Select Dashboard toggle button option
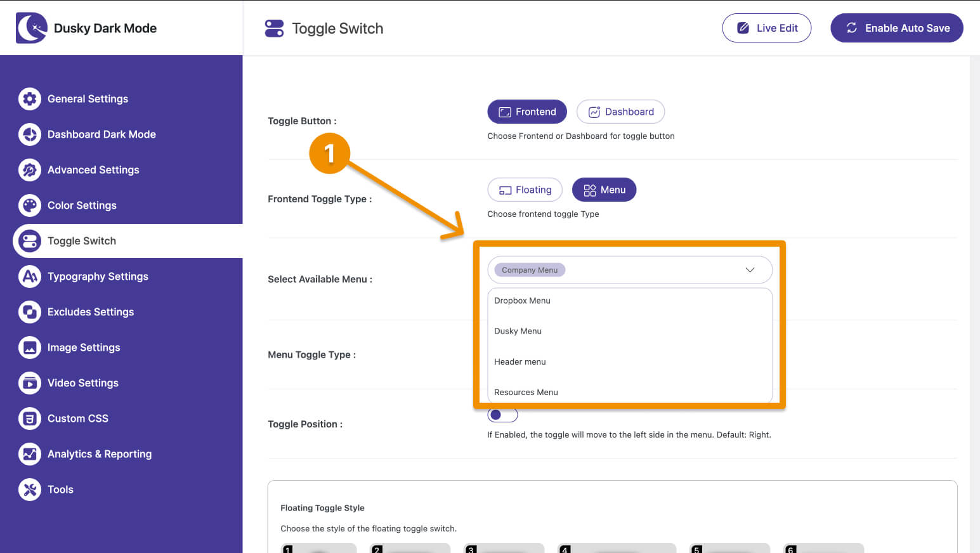This screenshot has height=553, width=980. 620,112
